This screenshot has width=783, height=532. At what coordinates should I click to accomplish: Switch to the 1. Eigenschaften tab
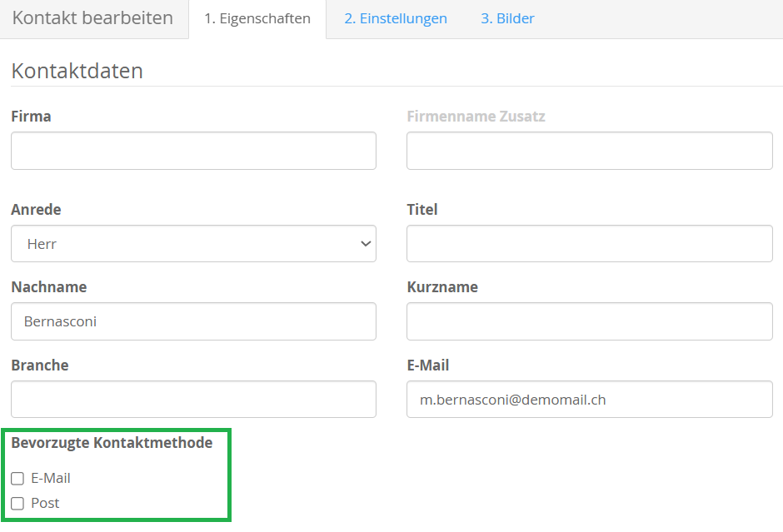(257, 18)
